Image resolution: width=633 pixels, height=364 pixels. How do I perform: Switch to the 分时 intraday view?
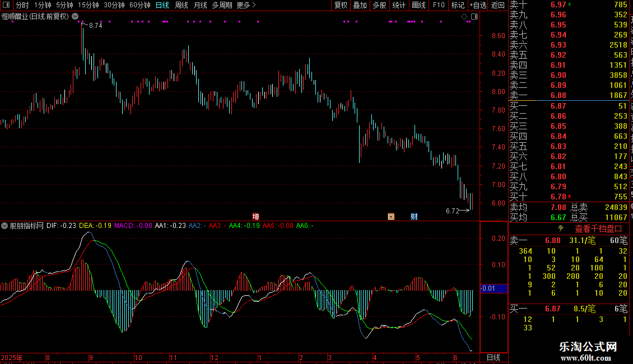click(22, 5)
